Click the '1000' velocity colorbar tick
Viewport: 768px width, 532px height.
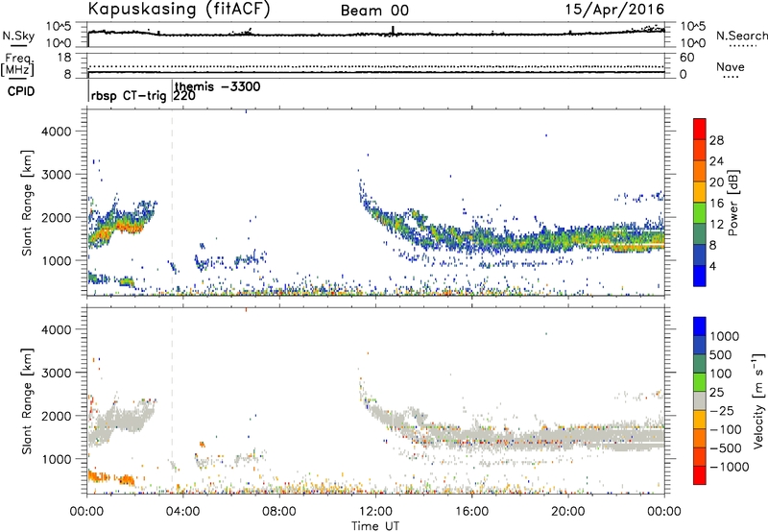pyautogui.click(x=724, y=336)
